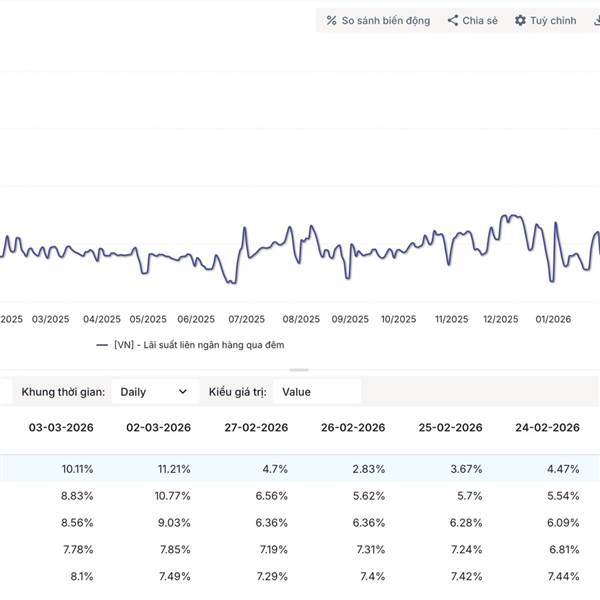Click the Daily dropdown chevron arrow
The width and height of the screenshot is (600, 600).
coord(182,392)
